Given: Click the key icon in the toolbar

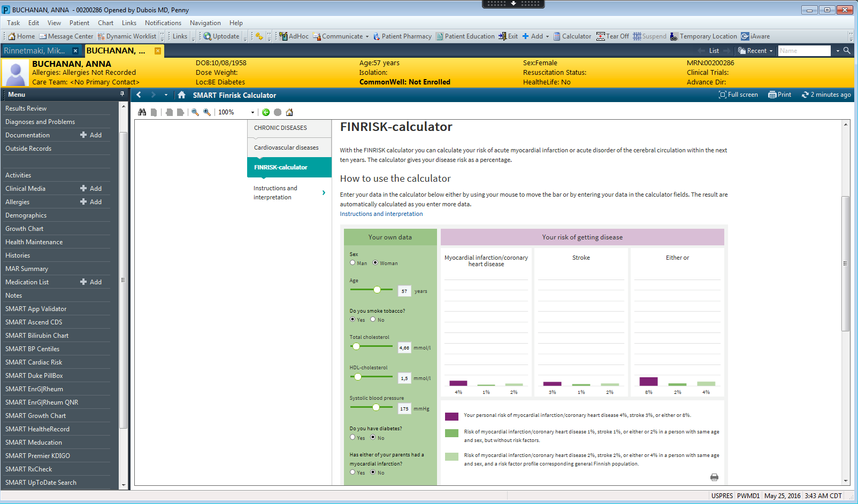Looking at the screenshot, I should pos(259,36).
